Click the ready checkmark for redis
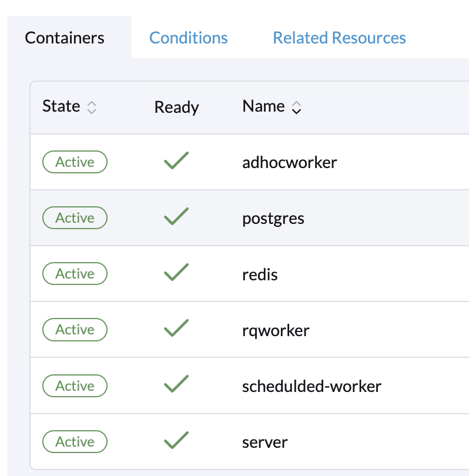The width and height of the screenshot is (469, 476). pyautogui.click(x=176, y=272)
